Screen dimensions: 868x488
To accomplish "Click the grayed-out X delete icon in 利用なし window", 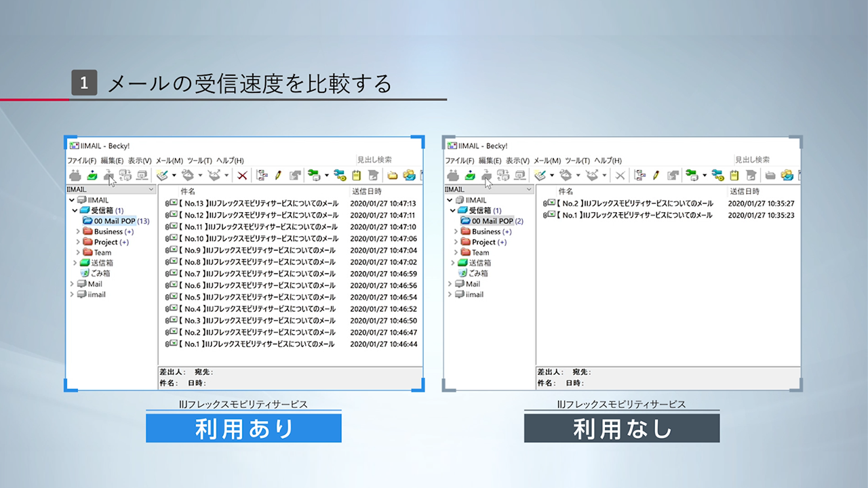I will tap(619, 175).
